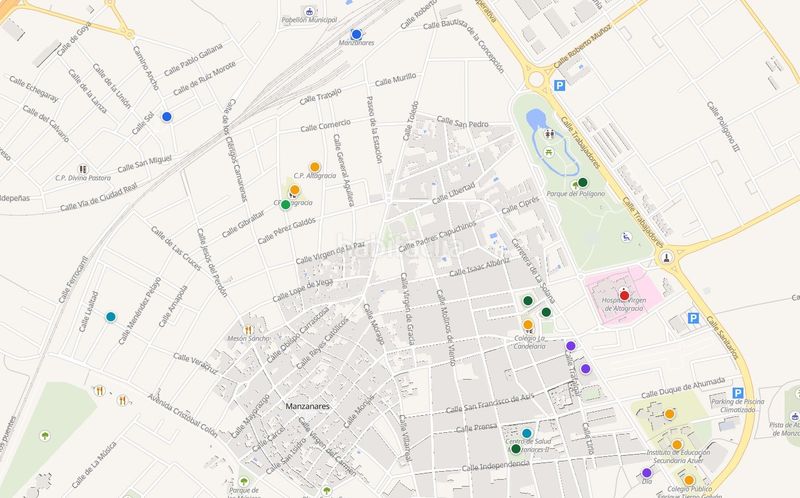Click the Calle Prensa street label
This screenshot has width=800, height=498.
coord(476,428)
